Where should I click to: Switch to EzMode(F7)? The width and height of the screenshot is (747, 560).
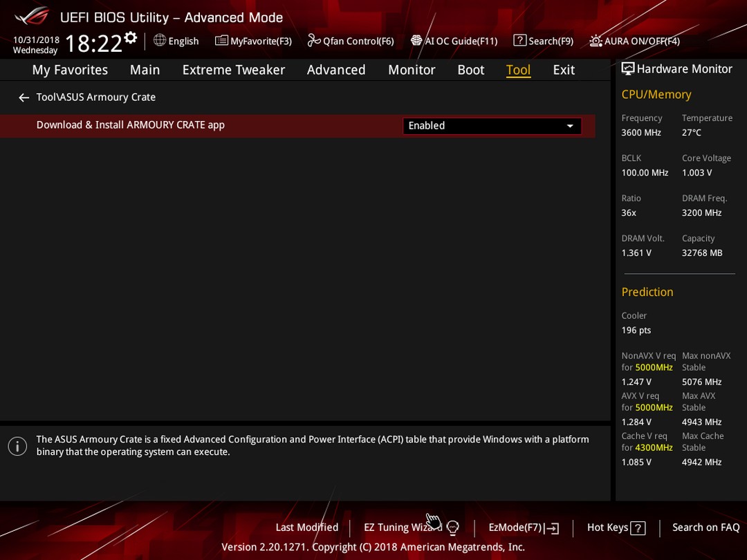[x=515, y=528]
